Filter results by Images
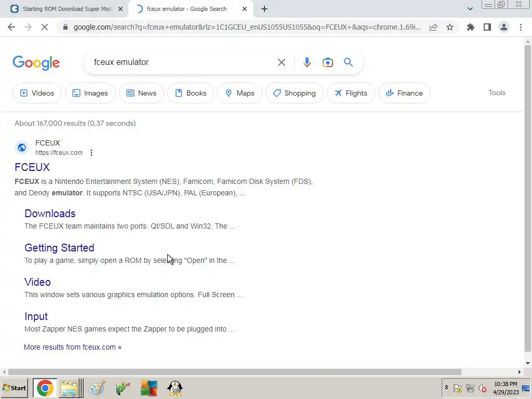The height and width of the screenshot is (399, 532). [x=90, y=93]
